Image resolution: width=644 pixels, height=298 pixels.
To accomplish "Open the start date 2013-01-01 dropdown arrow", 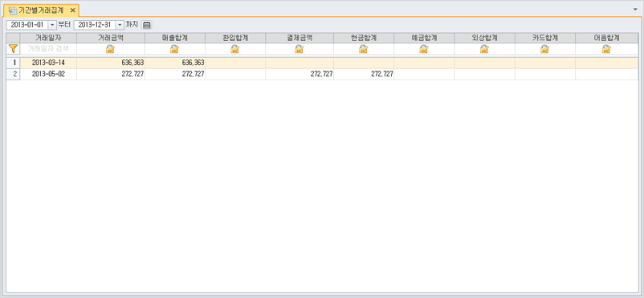I will tap(52, 25).
